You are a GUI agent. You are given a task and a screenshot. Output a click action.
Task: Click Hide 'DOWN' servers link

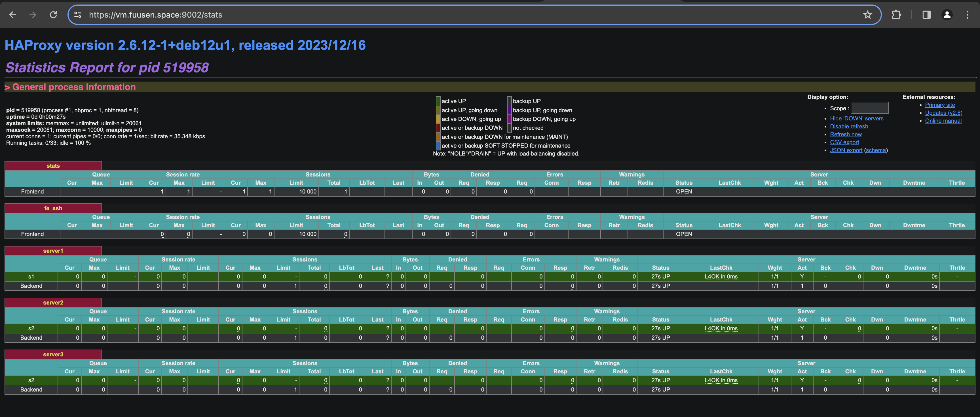pos(856,119)
